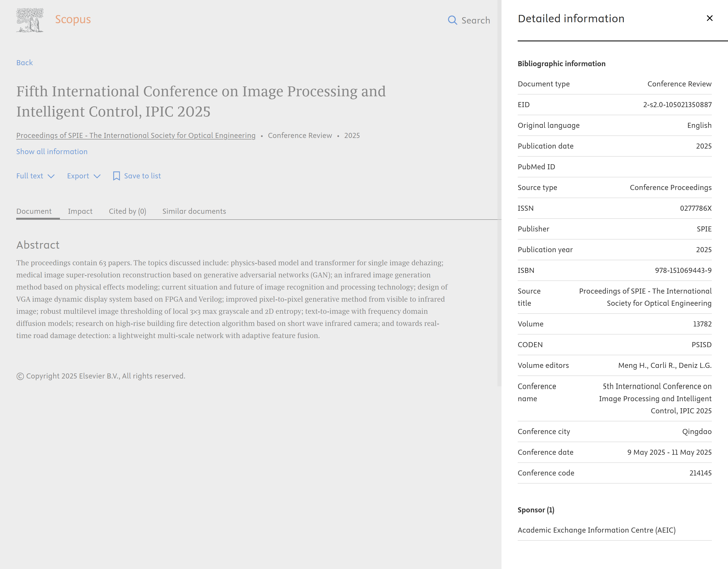Click Show all information link
Screen dimensions: 728x569
tap(52, 152)
